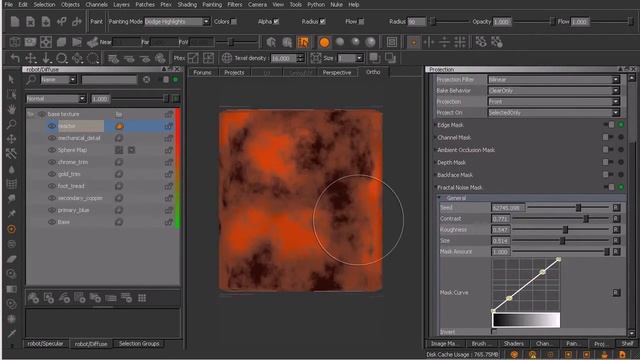Click the reset button next to Seed slider
The height and width of the screenshot is (360, 640).
pos(616,208)
